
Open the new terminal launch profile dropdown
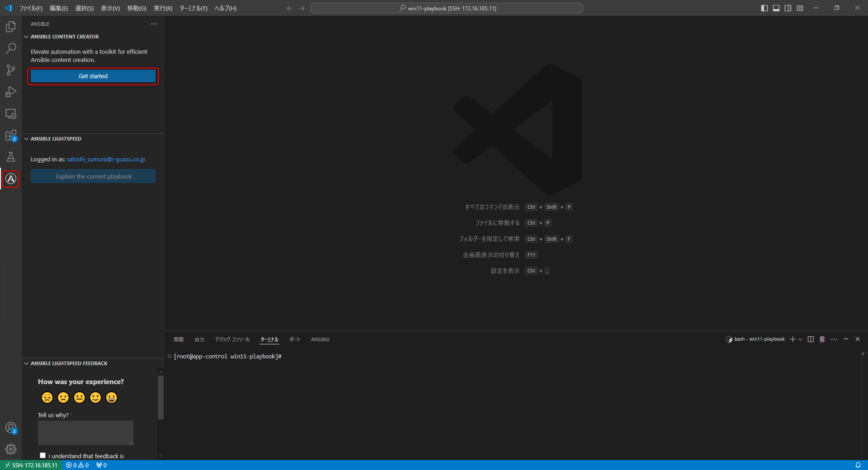pyautogui.click(x=800, y=339)
